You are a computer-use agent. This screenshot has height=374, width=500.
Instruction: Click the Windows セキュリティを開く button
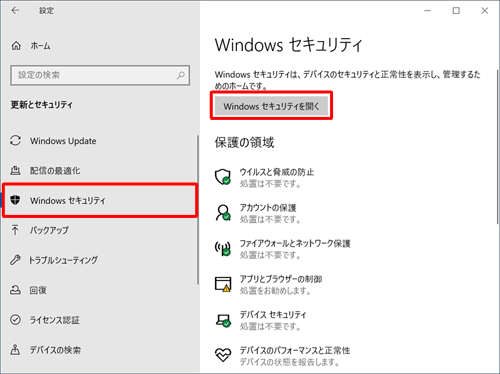(271, 106)
